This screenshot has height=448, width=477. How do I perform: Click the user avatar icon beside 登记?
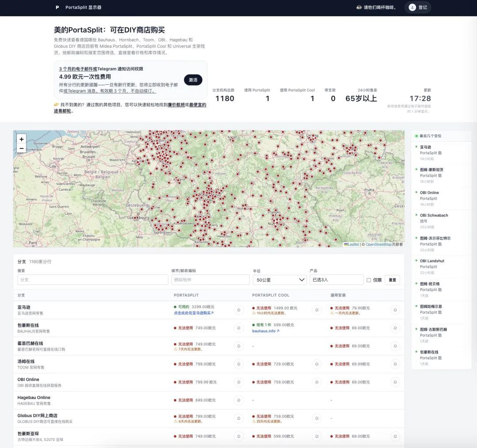[x=412, y=8]
